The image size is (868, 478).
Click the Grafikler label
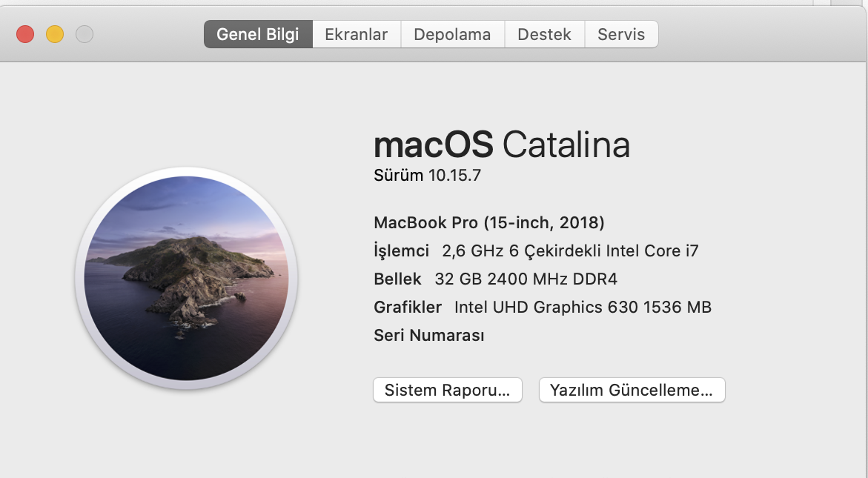click(x=407, y=307)
